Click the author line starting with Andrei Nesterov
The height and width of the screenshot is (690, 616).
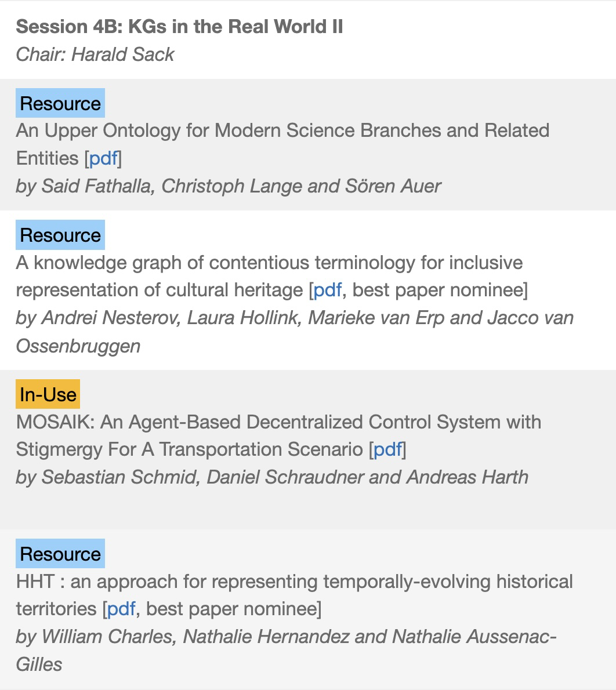pyautogui.click(x=295, y=332)
